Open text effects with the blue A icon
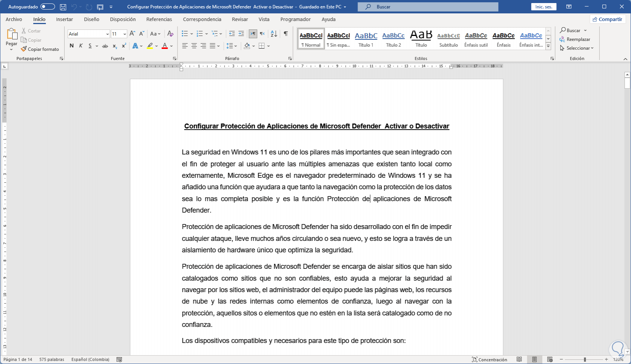The height and width of the screenshot is (364, 631). click(x=135, y=46)
